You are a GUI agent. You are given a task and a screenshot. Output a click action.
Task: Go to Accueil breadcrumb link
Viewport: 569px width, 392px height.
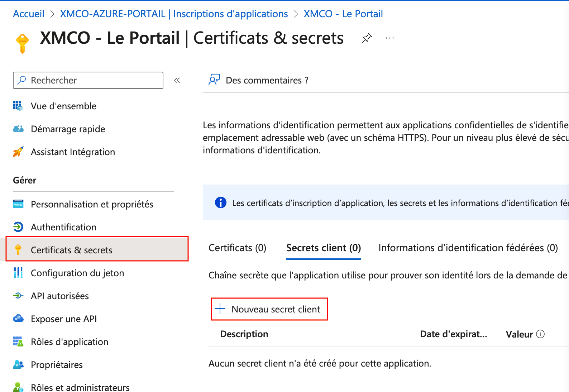29,14
